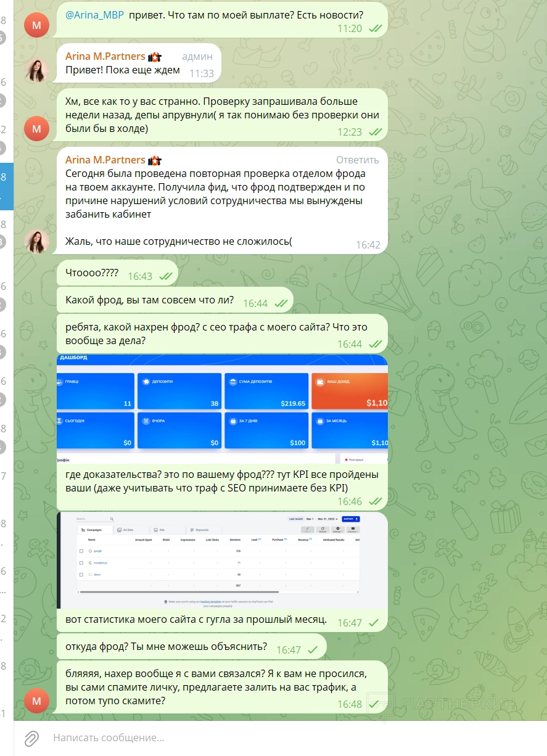This screenshot has width=547, height=756.
Task: Open the @Arina_MBP mention link
Action: pos(94,14)
